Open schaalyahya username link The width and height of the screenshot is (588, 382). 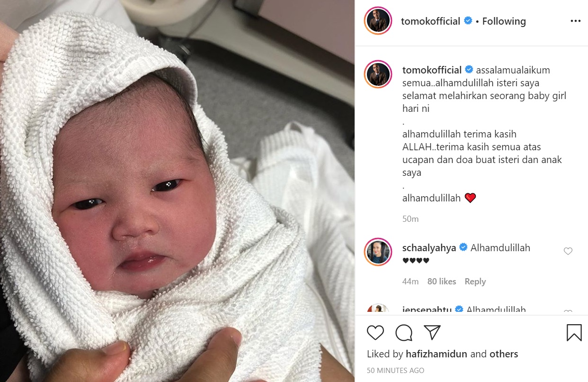(429, 248)
